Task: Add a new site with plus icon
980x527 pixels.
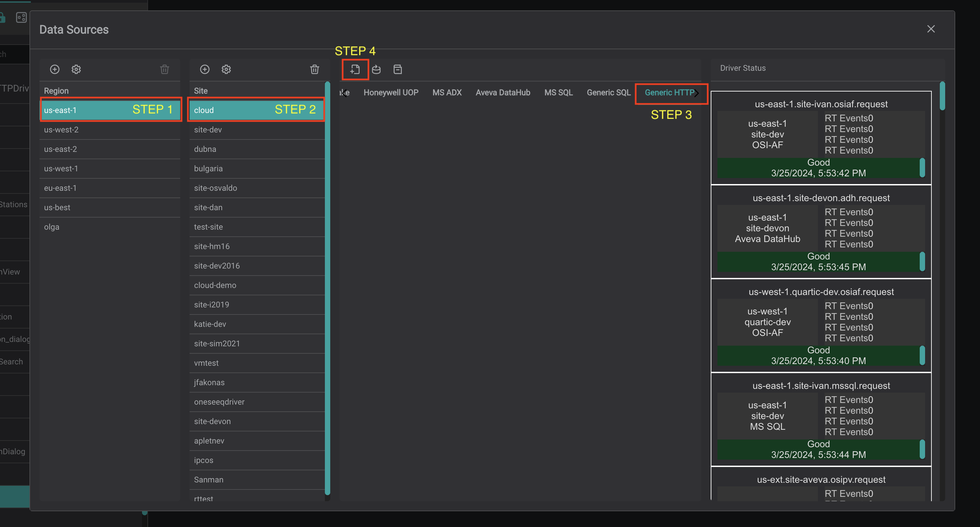Action: tap(205, 69)
